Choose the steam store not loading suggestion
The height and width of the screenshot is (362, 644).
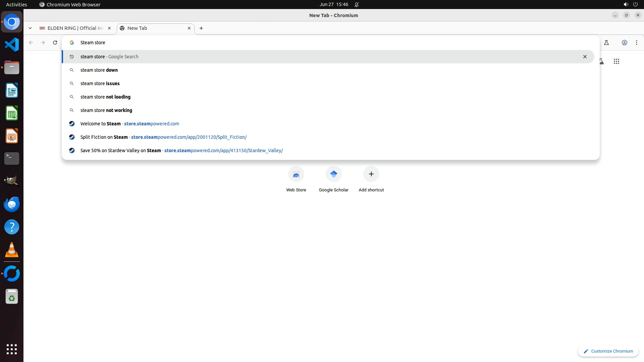tap(105, 97)
